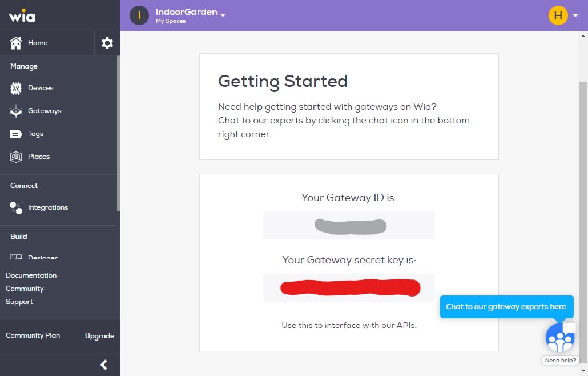Click the 'Community Plan' text

pyautogui.click(x=33, y=335)
